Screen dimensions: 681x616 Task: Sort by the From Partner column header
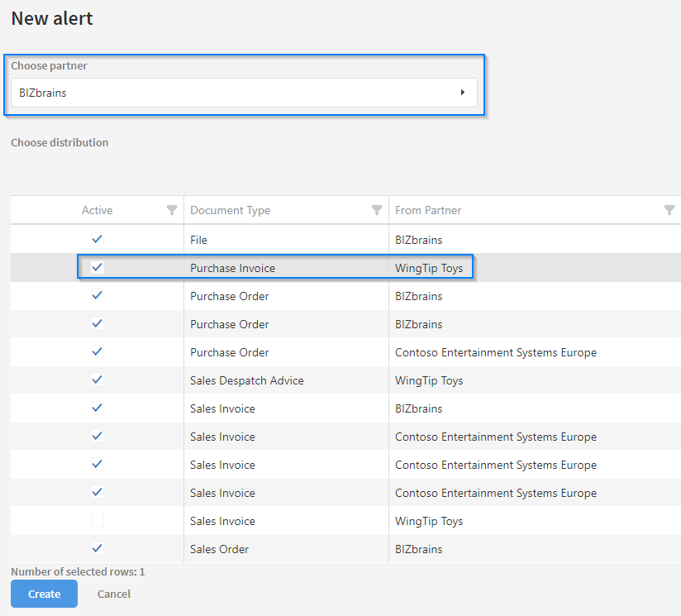pyautogui.click(x=428, y=210)
